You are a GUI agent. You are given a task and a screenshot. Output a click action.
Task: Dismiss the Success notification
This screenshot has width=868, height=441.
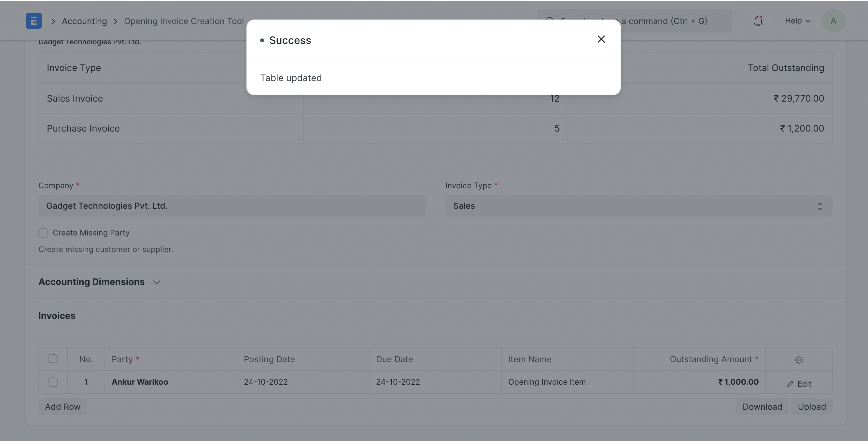[x=601, y=39]
